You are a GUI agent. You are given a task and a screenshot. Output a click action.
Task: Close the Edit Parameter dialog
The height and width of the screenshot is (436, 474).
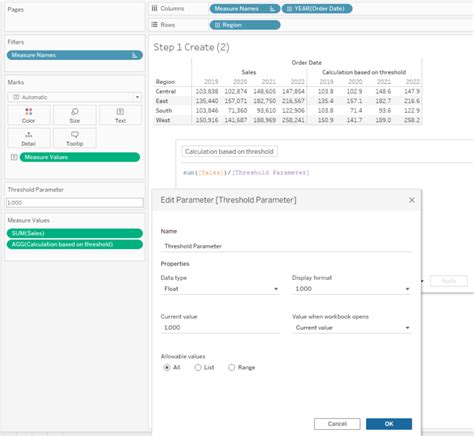coord(412,200)
